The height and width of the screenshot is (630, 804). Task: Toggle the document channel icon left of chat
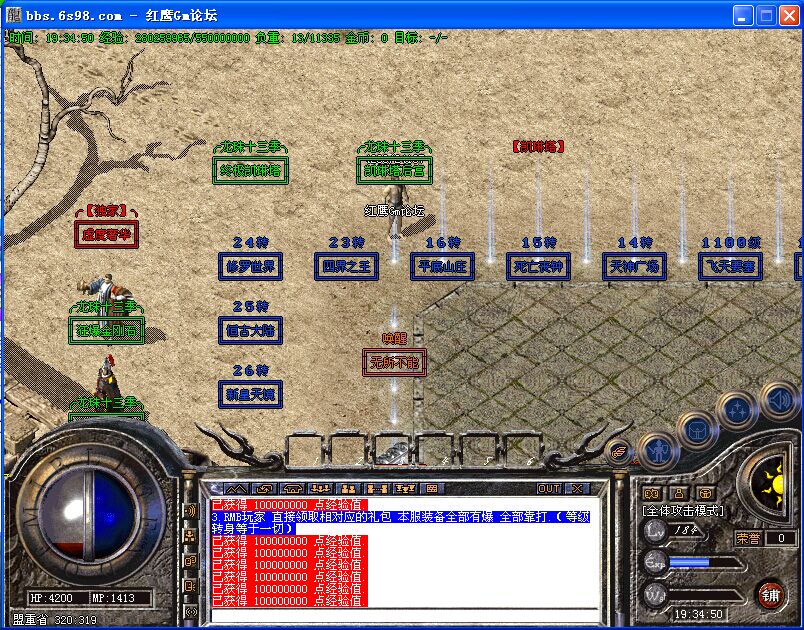pos(190,586)
